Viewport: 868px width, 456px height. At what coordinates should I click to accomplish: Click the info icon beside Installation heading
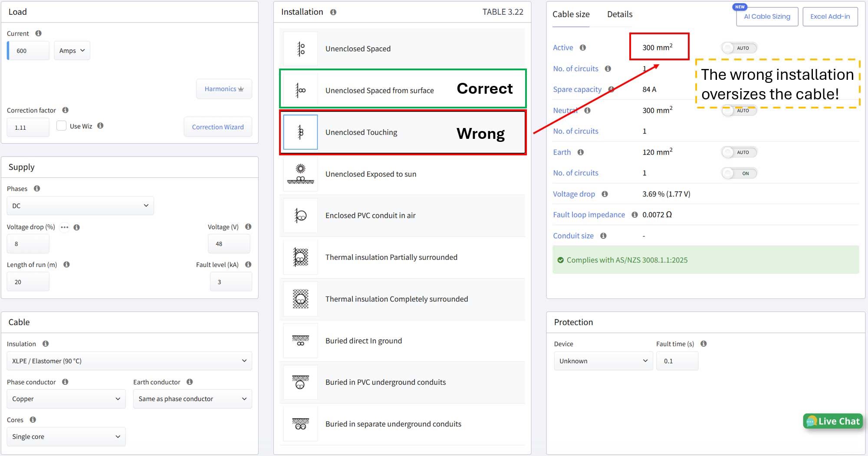(333, 12)
